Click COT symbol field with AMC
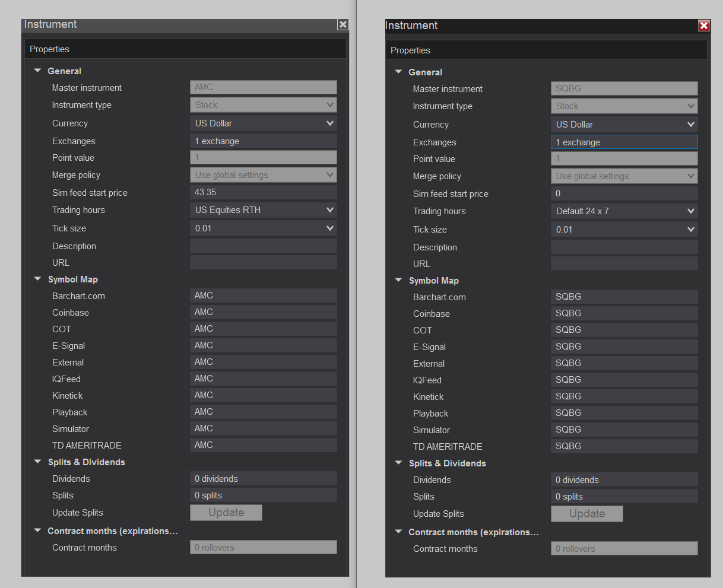Image resolution: width=723 pixels, height=588 pixels. coord(264,329)
